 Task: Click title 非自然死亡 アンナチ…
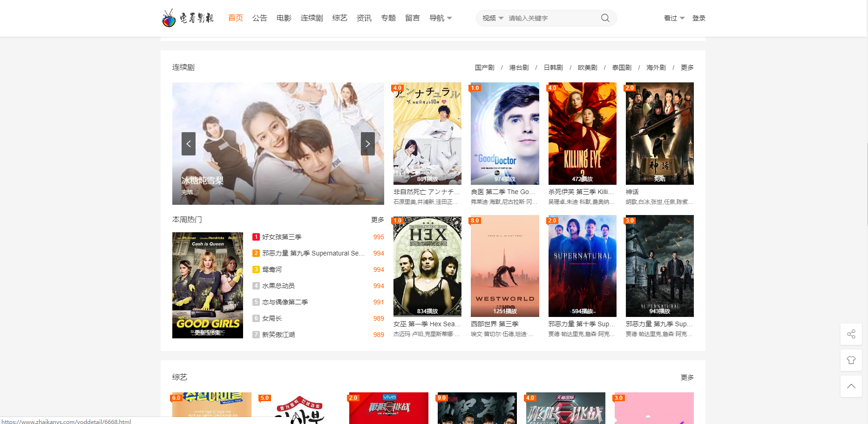tap(427, 192)
